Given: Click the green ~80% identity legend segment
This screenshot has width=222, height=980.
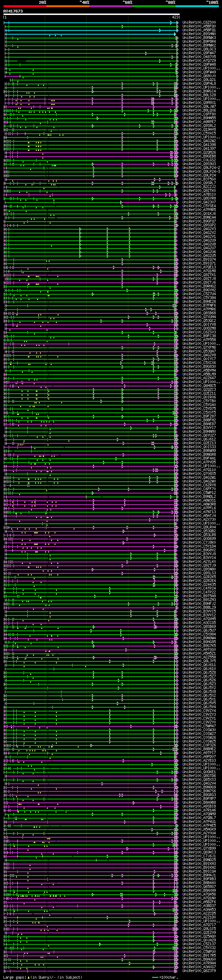Looking at the screenshot, I should [154, 6].
